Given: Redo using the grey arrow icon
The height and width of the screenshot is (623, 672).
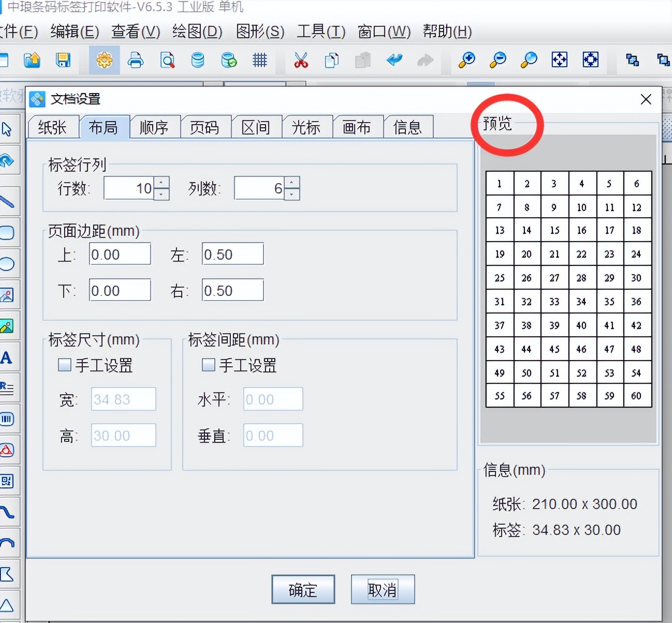Looking at the screenshot, I should (425, 60).
